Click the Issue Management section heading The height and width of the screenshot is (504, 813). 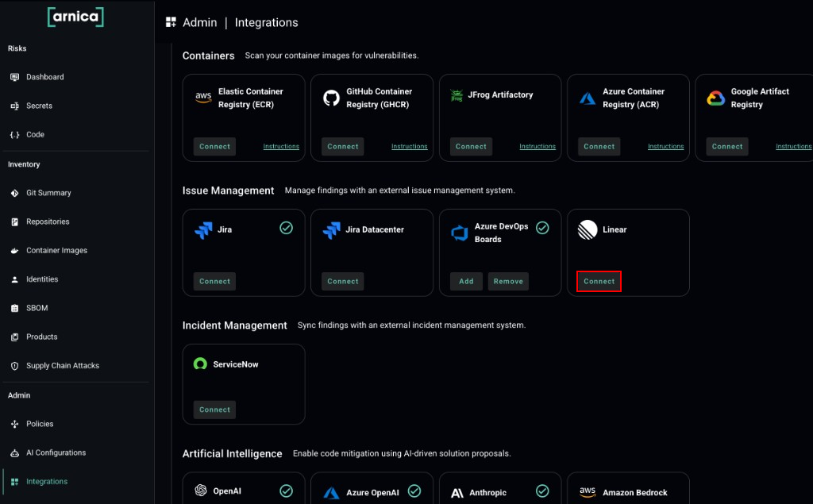point(228,190)
